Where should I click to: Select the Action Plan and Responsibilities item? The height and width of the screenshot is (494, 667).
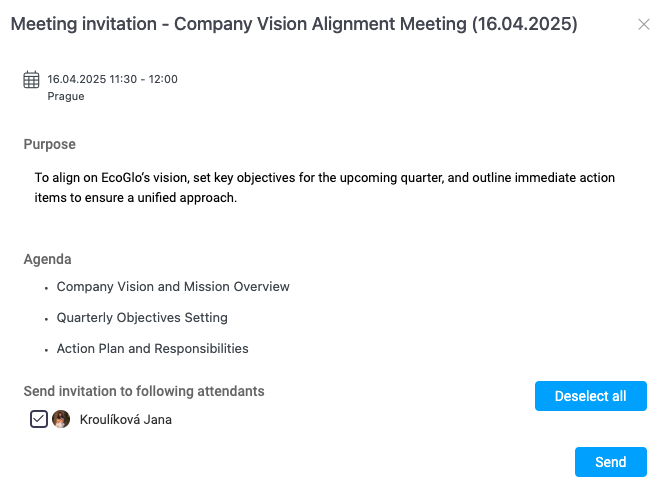[152, 349]
